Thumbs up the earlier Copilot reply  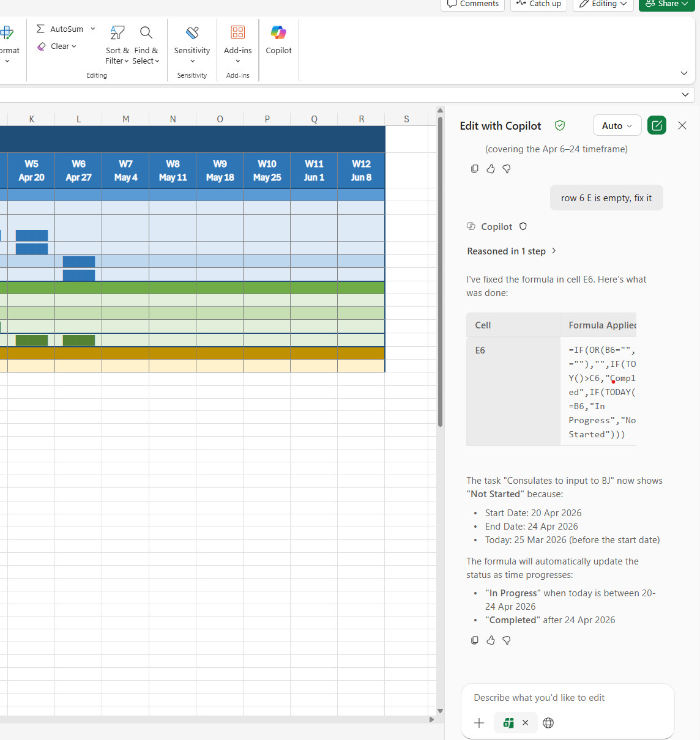491,169
